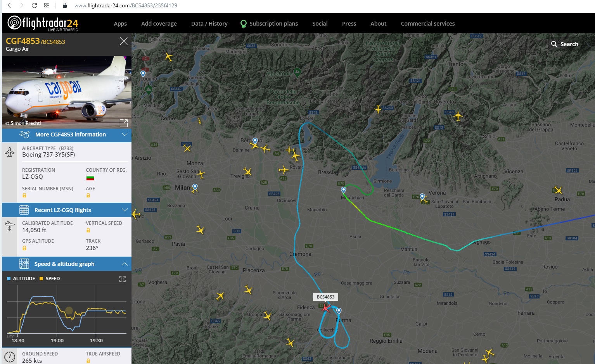Click the 14,050 ft altitude value
This screenshot has height=364, width=595.
(x=34, y=230)
